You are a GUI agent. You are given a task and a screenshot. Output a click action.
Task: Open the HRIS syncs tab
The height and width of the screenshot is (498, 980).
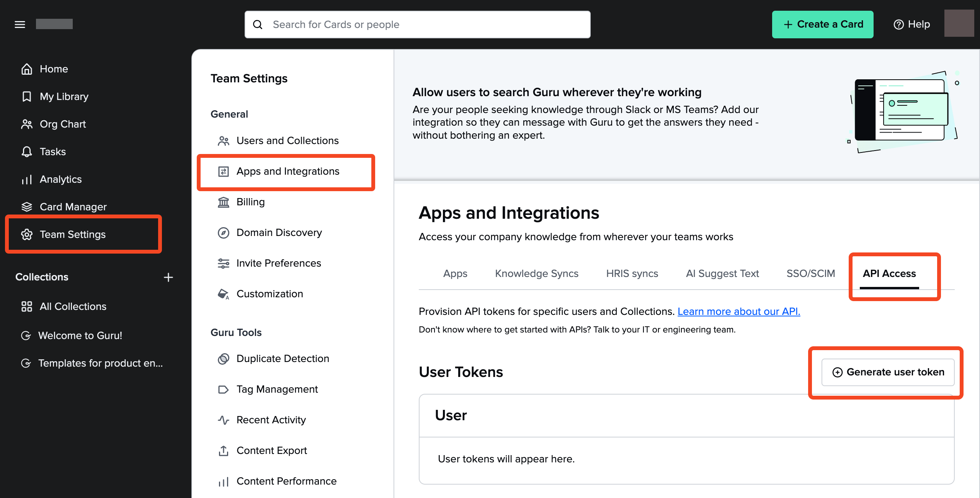click(632, 274)
